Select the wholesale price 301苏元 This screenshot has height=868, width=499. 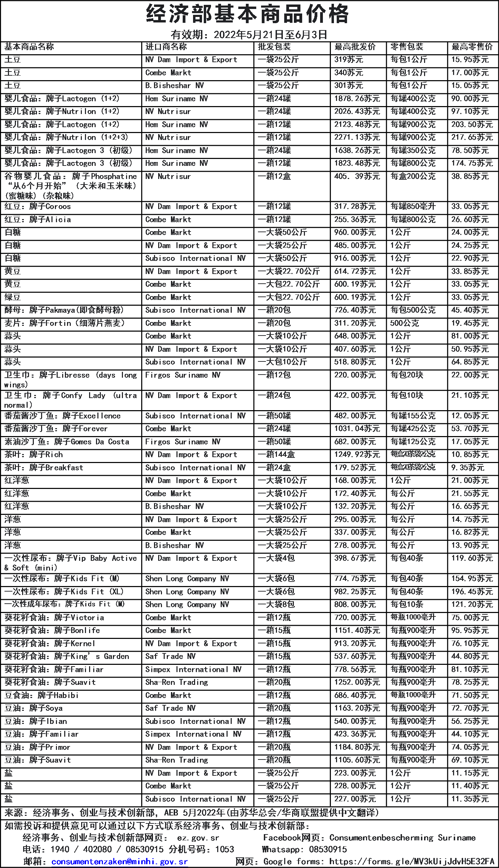[349, 85]
